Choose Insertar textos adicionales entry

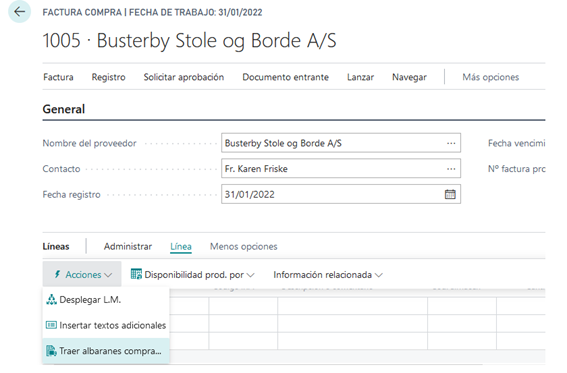tap(106, 325)
